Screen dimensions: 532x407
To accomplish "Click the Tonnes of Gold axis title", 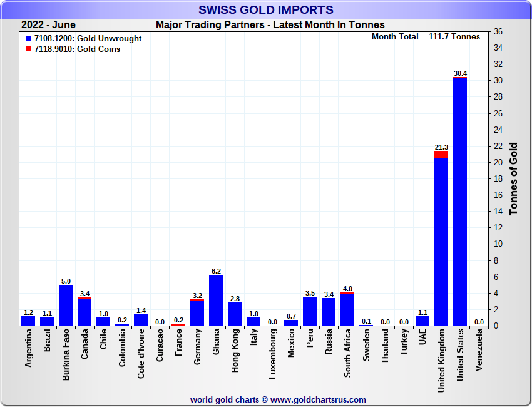I will 513,178.
